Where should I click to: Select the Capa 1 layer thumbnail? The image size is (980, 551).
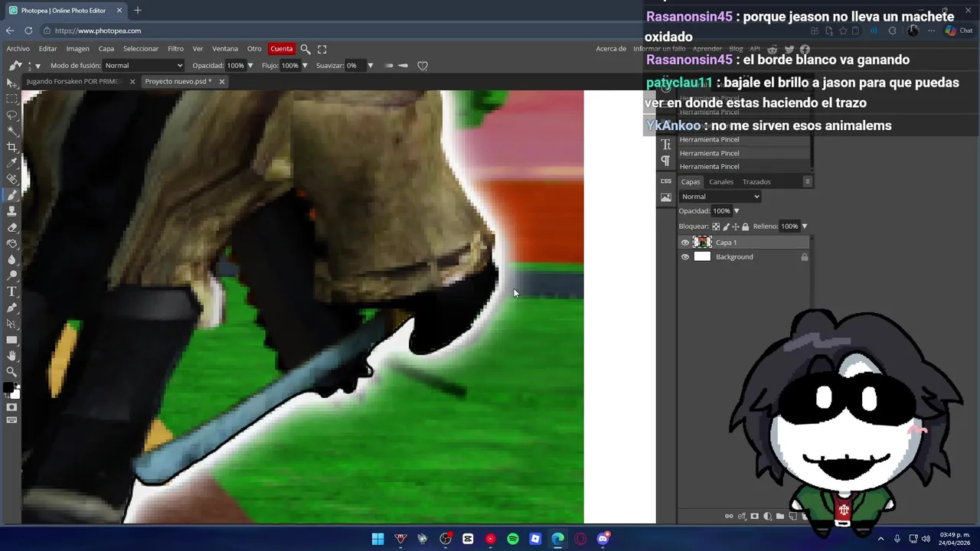pyautogui.click(x=702, y=243)
